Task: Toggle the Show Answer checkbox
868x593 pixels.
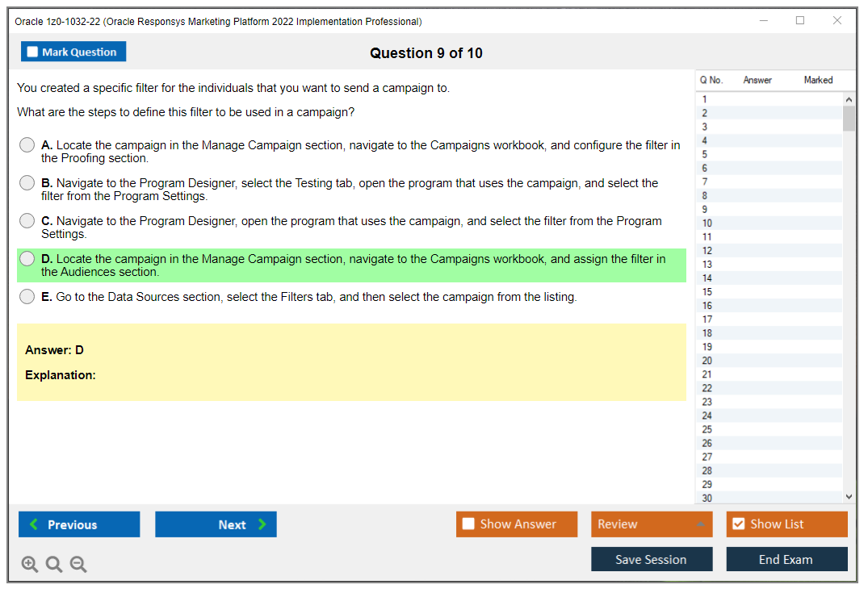Action: pos(468,524)
